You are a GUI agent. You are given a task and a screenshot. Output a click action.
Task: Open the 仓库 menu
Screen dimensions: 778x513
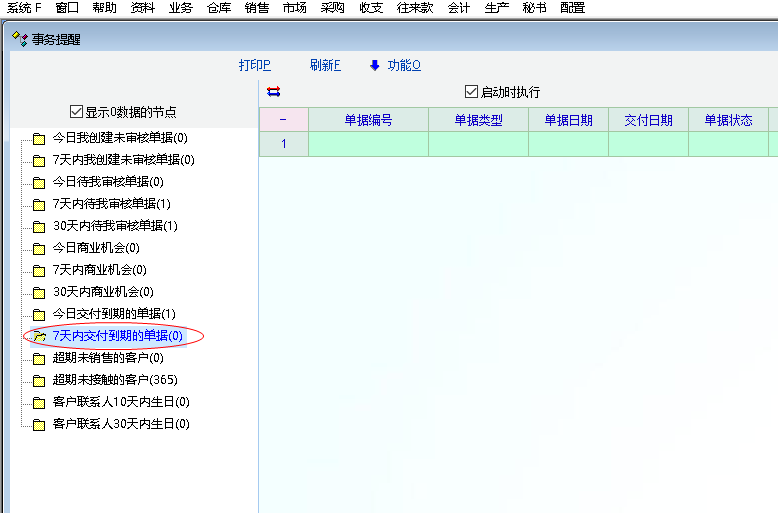click(219, 8)
